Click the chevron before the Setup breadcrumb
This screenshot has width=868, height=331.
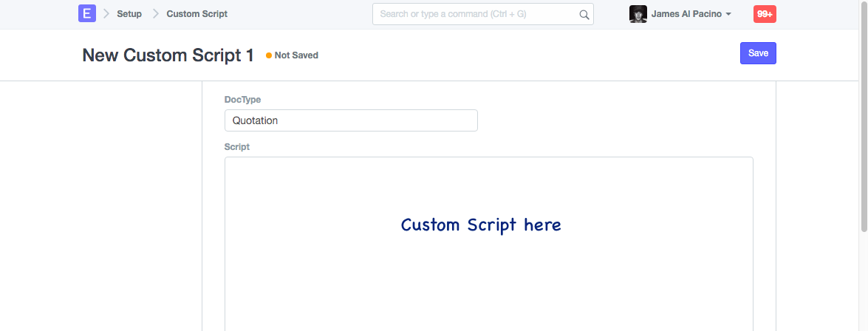coord(106,14)
